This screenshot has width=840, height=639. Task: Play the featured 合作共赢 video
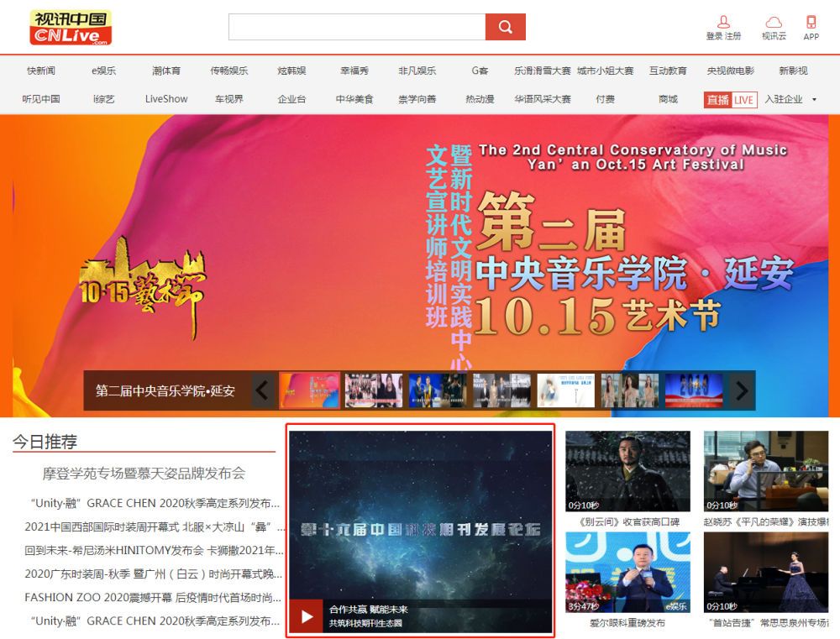click(x=307, y=616)
